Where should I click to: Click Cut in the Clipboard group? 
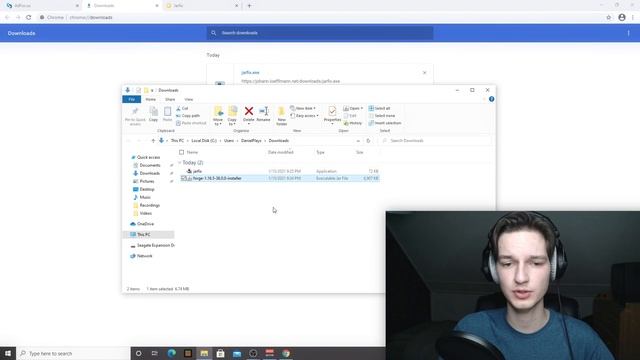click(x=182, y=108)
